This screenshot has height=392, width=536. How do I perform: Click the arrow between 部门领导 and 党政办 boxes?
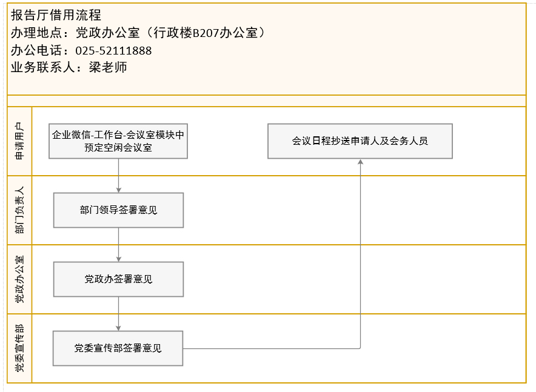pos(119,245)
